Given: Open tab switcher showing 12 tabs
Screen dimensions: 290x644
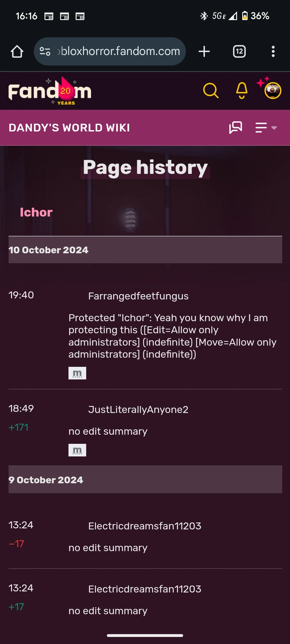Looking at the screenshot, I should (x=239, y=51).
